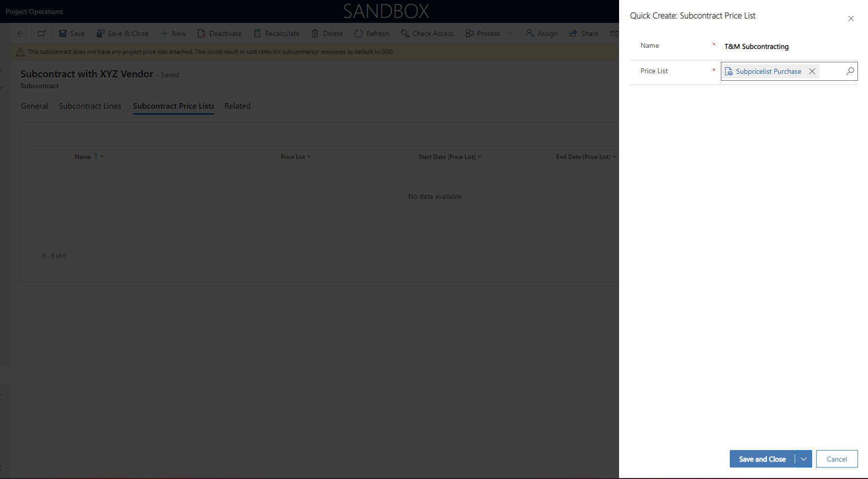This screenshot has height=479, width=868.
Task: Click Check Access in the command bar
Action: pos(428,33)
